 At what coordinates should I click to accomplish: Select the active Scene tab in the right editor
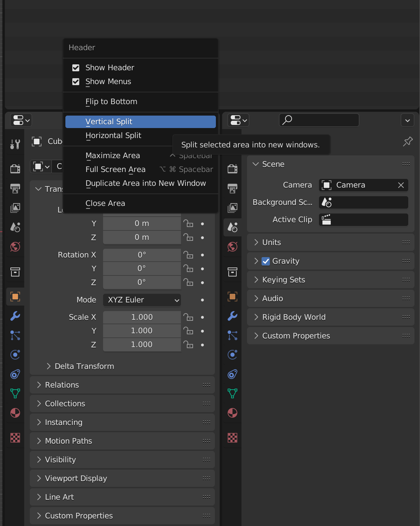[x=232, y=227]
